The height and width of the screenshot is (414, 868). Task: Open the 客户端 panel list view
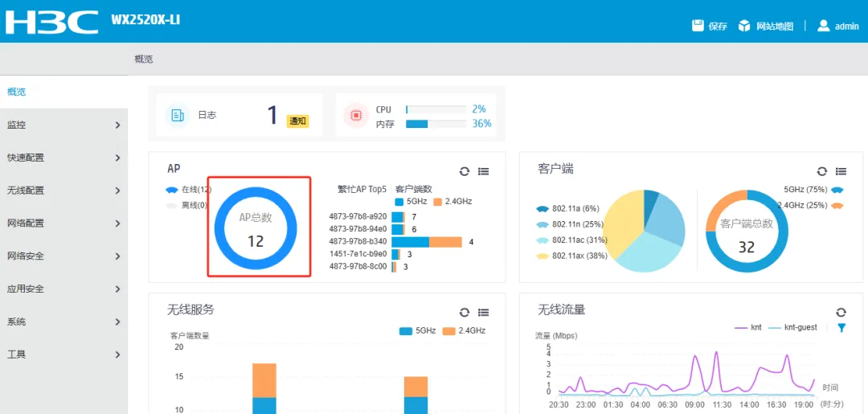pos(841,171)
